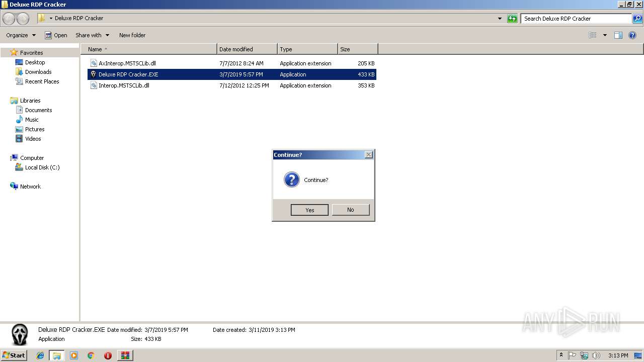The image size is (644, 362).
Task: Sort files by Size column
Action: 358,49
